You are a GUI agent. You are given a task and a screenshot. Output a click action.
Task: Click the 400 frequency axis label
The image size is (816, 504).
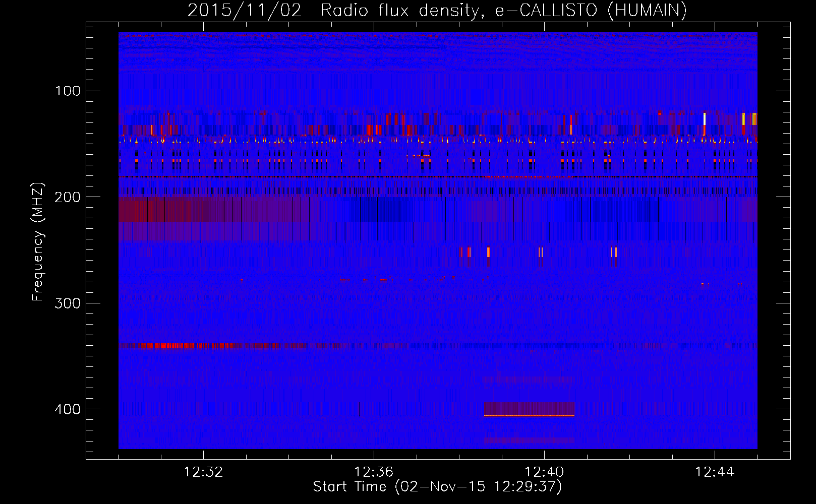[68, 409]
